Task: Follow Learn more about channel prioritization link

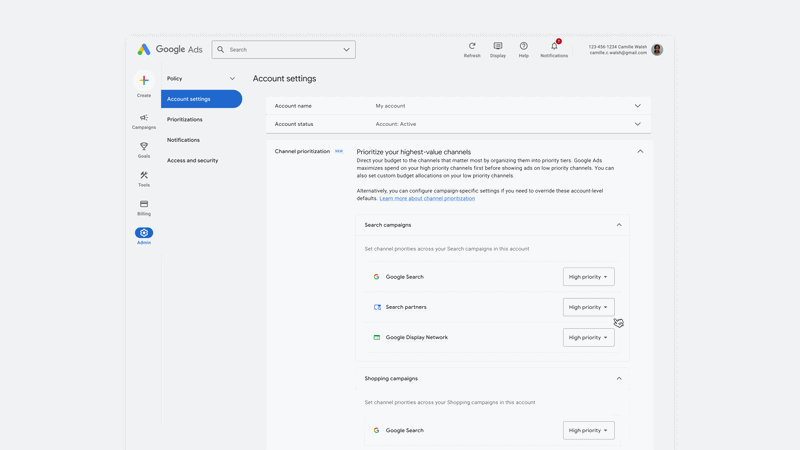Action: [427, 198]
